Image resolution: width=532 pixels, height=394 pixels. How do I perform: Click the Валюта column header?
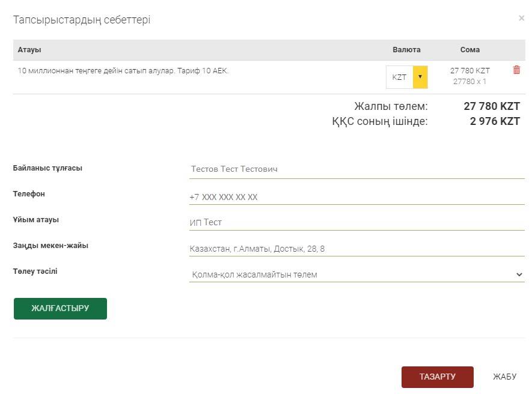point(406,50)
